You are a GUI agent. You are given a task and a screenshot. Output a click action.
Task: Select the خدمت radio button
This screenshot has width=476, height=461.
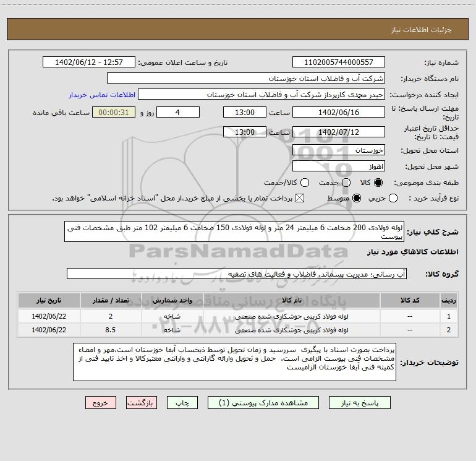(x=346, y=183)
